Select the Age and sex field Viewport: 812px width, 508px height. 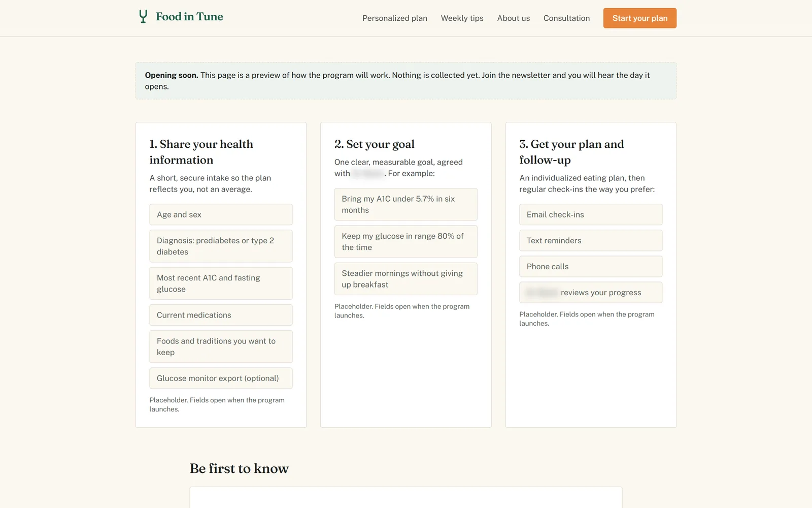pos(221,214)
